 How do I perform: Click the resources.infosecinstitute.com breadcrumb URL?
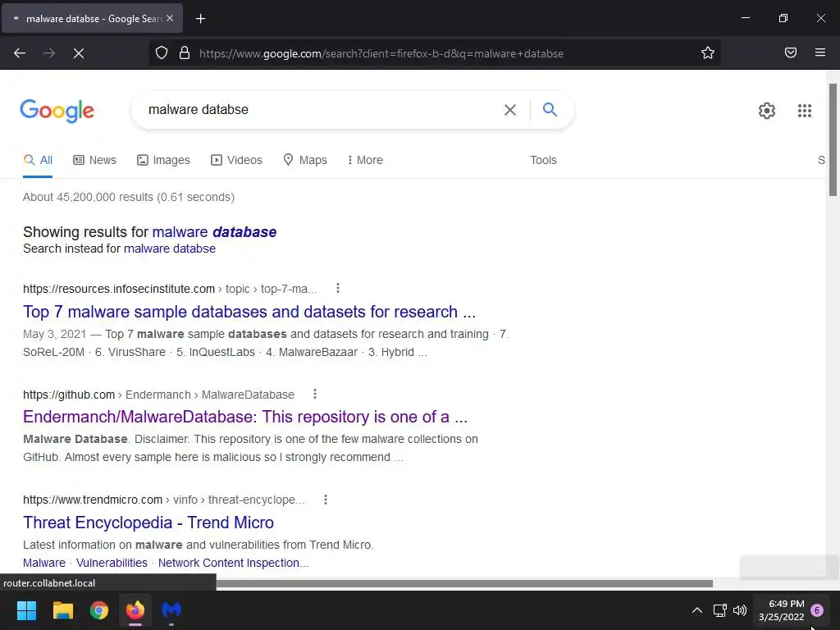[x=170, y=289]
